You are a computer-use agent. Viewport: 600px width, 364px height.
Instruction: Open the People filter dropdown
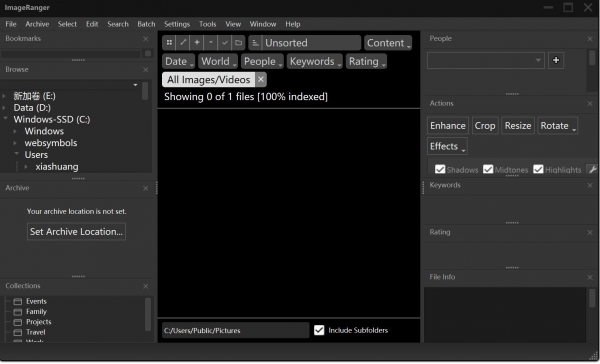pos(262,61)
